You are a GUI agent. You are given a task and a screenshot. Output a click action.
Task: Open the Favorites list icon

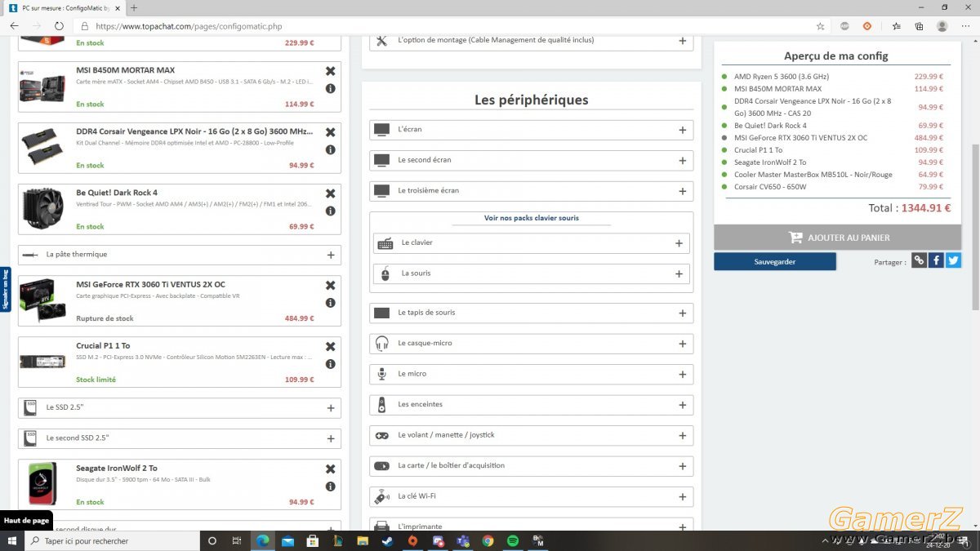coord(897,26)
